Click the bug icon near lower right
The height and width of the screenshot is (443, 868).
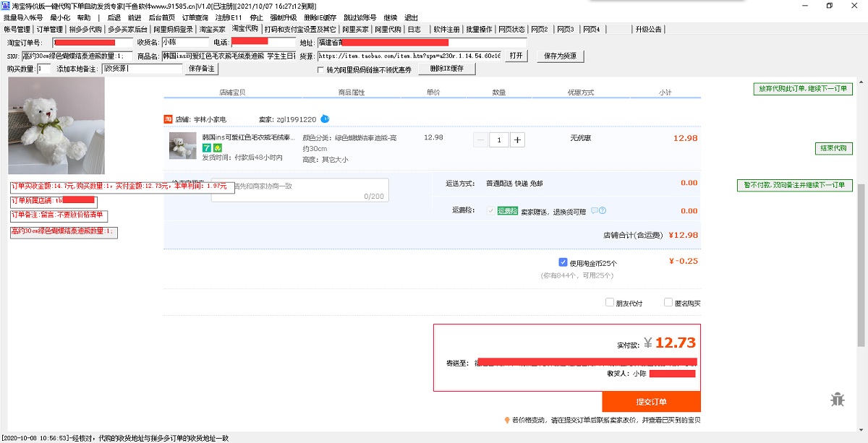coord(838,399)
